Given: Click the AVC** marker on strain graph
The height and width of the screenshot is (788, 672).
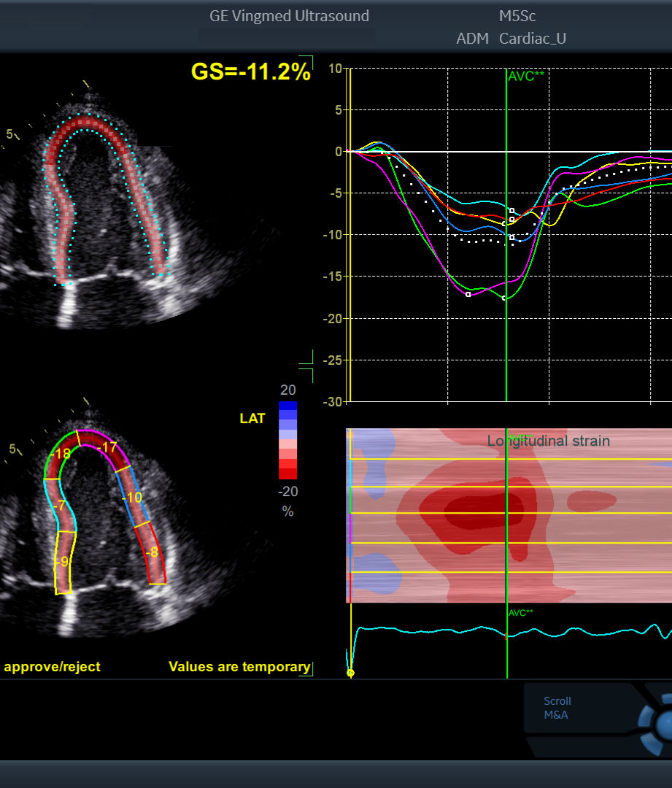Looking at the screenshot, I should click(x=526, y=76).
